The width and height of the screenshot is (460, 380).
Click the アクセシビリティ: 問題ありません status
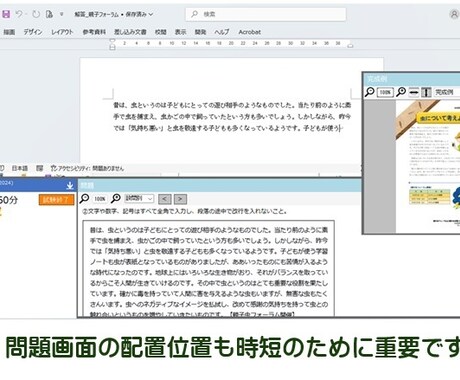(x=87, y=168)
